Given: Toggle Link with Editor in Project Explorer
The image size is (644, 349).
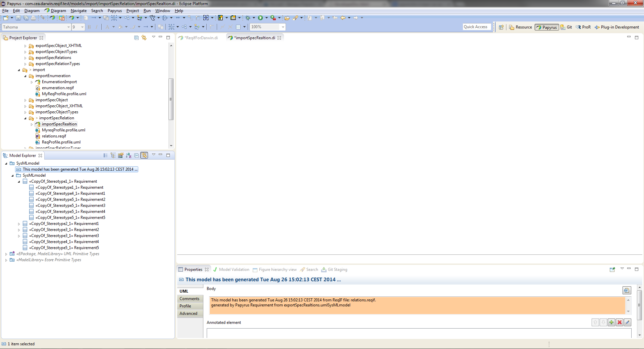Looking at the screenshot, I should pyautogui.click(x=144, y=38).
